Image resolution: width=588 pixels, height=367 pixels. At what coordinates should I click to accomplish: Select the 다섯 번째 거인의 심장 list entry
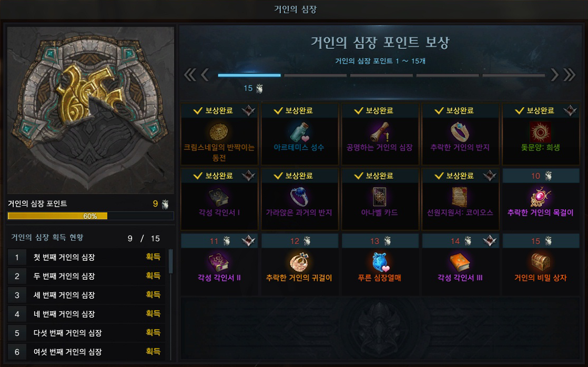(x=86, y=333)
